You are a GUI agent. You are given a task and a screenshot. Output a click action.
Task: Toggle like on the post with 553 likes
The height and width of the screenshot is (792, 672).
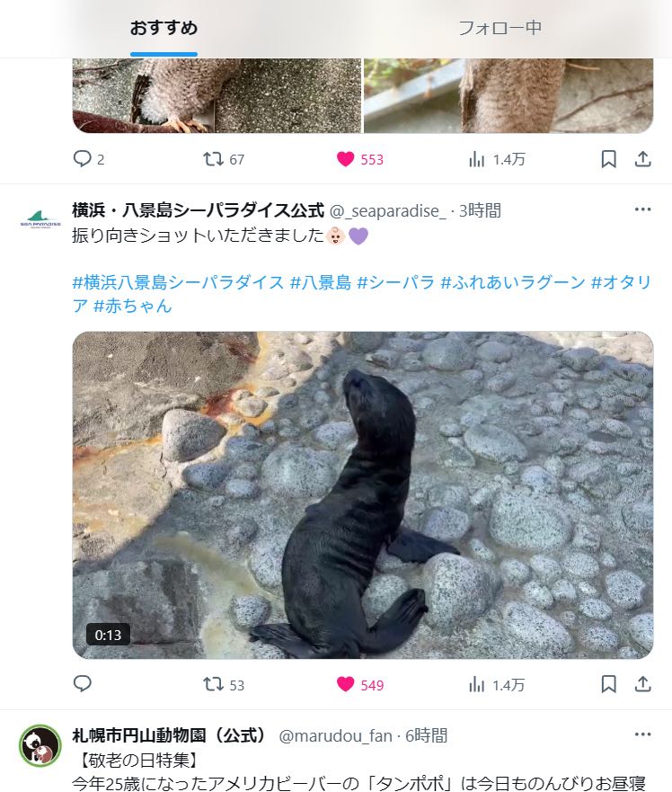pyautogui.click(x=360, y=159)
